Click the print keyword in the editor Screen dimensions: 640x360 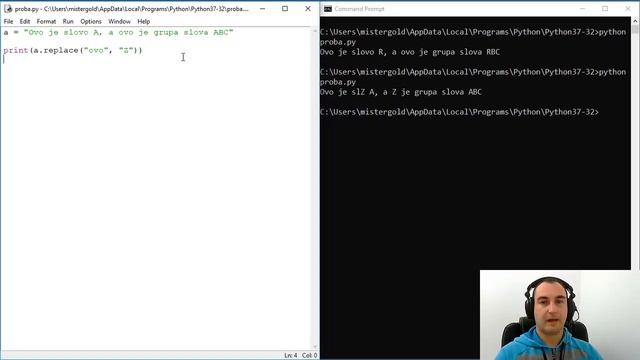[16, 51]
